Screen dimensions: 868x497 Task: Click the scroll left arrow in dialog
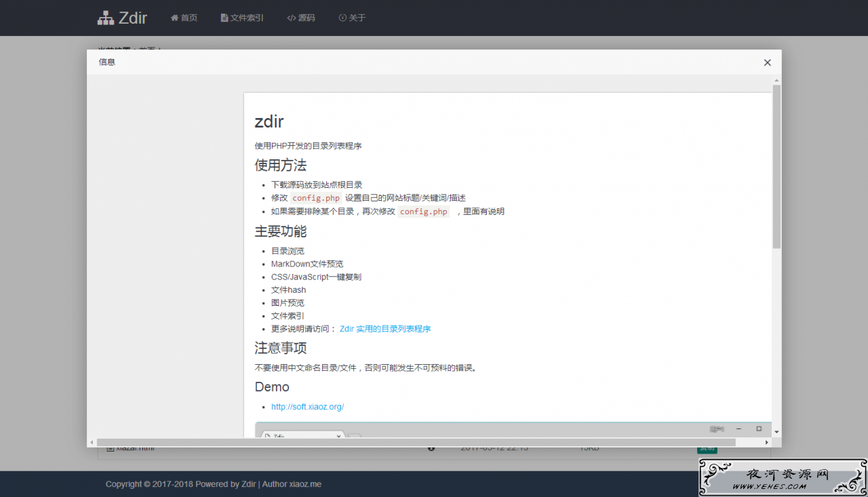[x=92, y=442]
